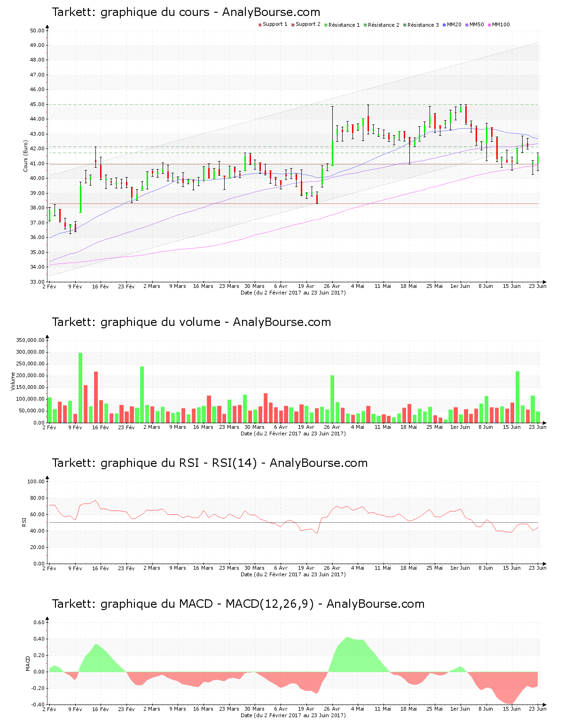Click '4 Mai' date on MACD chart axis
The image size is (564, 728).
click(x=357, y=709)
